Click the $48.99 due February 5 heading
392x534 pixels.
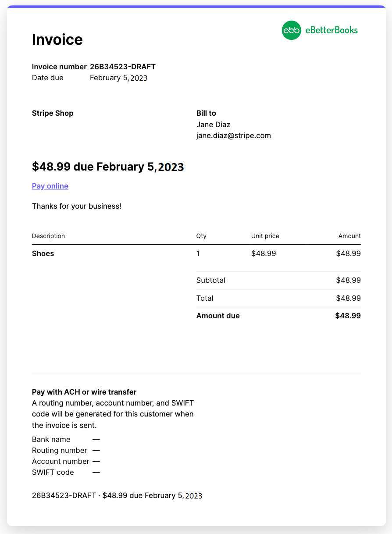108,167
